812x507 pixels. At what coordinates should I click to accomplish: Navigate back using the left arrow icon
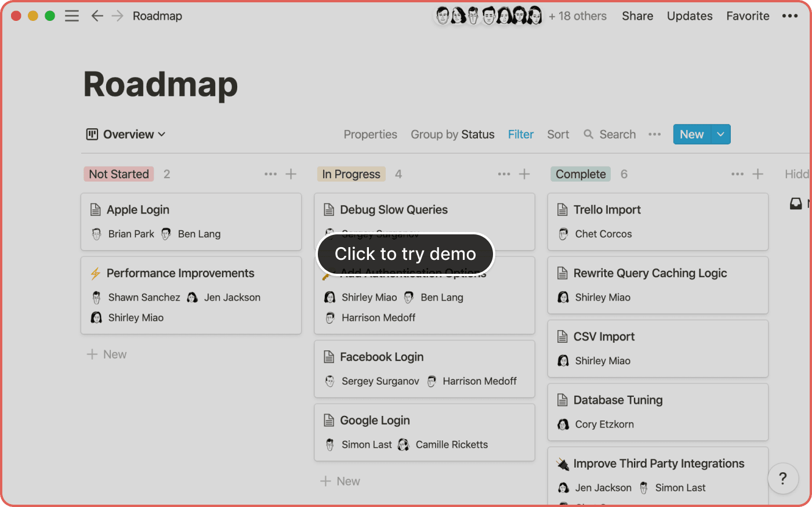97,16
